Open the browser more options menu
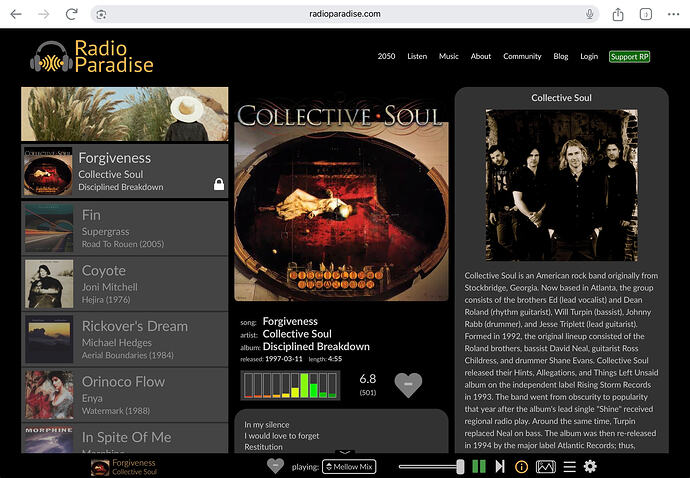Viewport: 690px width, 478px height. click(x=673, y=14)
